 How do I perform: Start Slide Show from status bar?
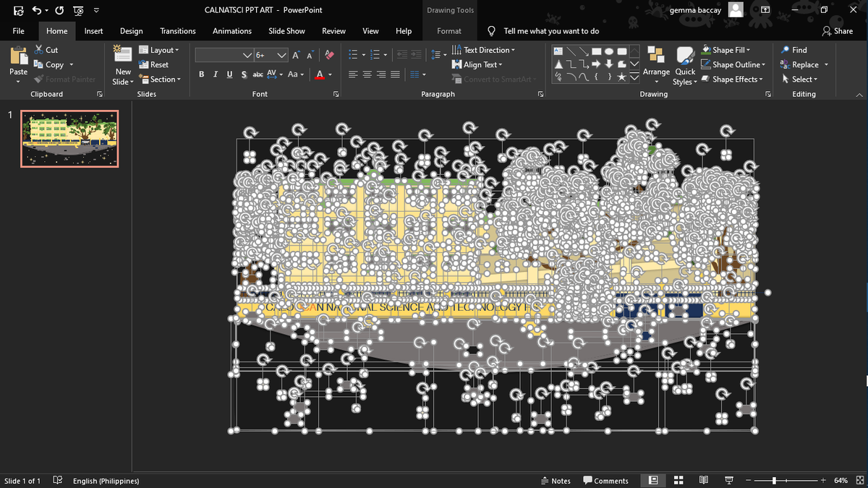[x=728, y=481]
